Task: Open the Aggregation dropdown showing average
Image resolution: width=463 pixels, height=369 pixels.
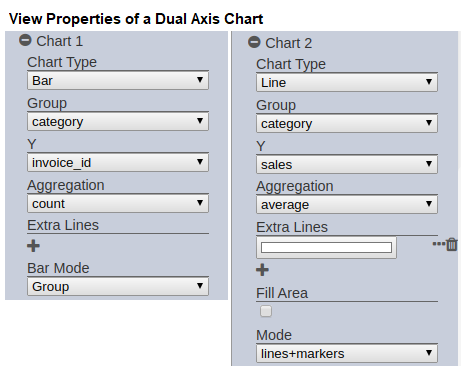Action: pos(347,204)
